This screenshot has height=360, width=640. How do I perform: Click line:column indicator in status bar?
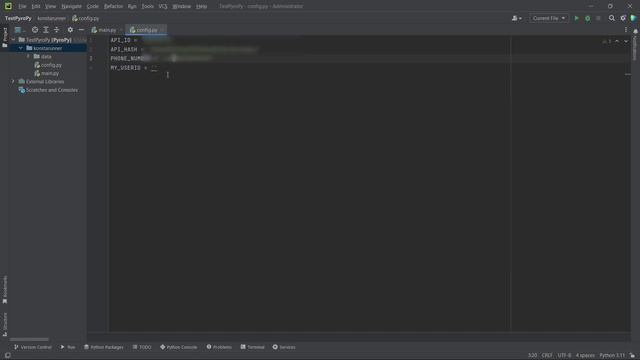pyautogui.click(x=532, y=356)
